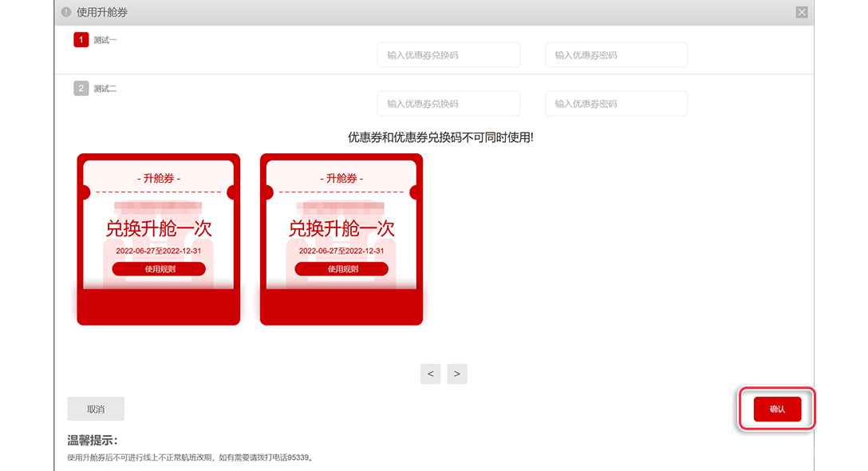Click 测试二's 输入优惠券密码 field
Screen dimensions: 868x471
[x=616, y=104]
